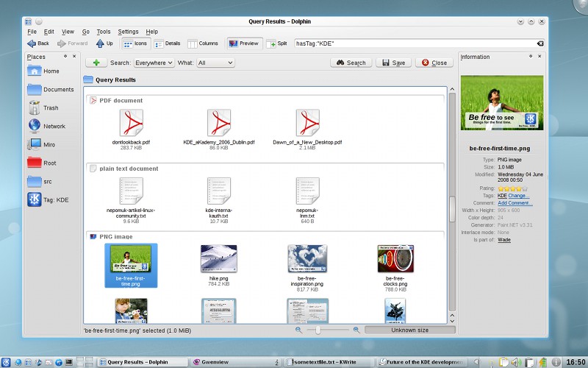Split the Dolphin view
Image resolution: width=588 pixels, height=368 pixels.
(x=277, y=43)
